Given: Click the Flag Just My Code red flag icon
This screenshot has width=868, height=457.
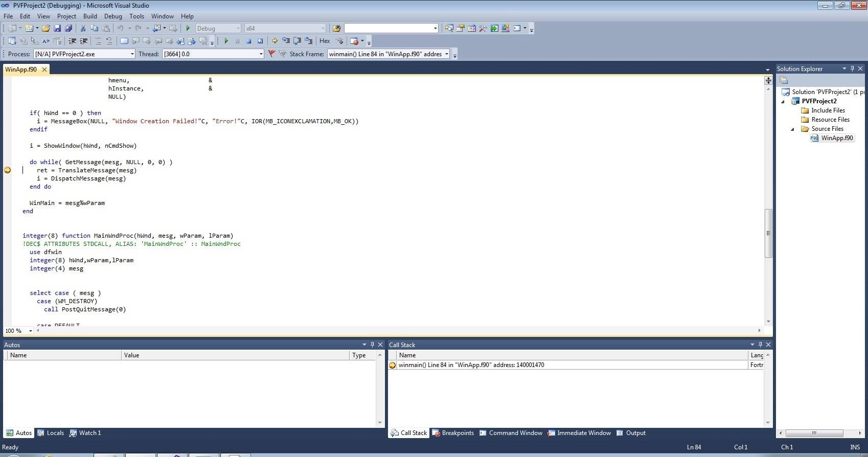Looking at the screenshot, I should (271, 54).
